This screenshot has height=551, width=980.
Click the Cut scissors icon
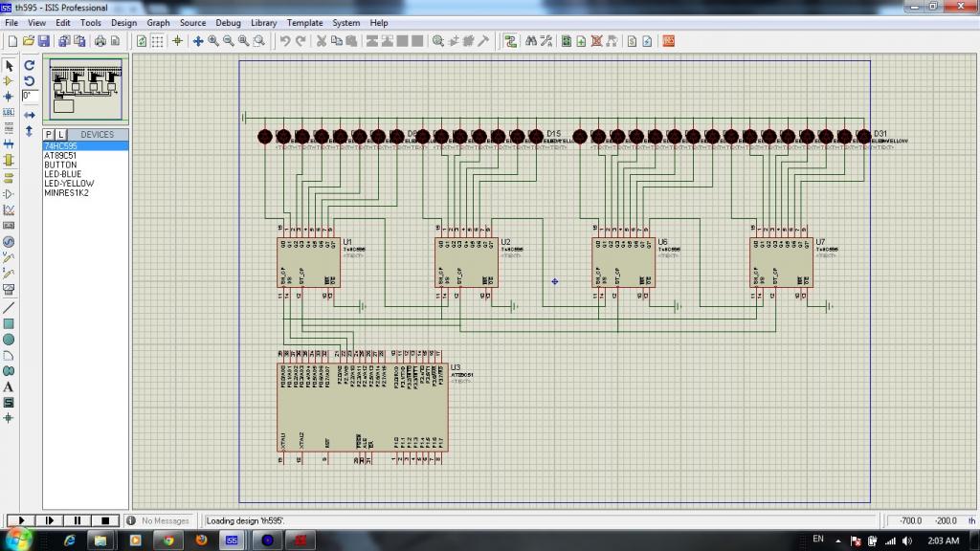(323, 41)
